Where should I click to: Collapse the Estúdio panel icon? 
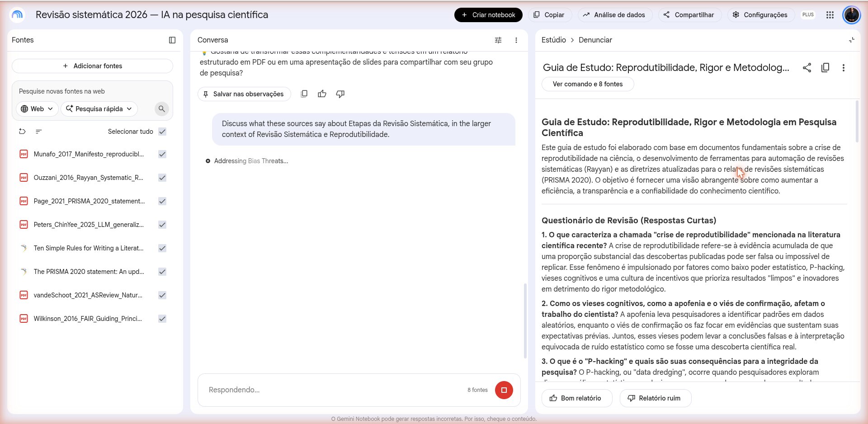tap(852, 40)
